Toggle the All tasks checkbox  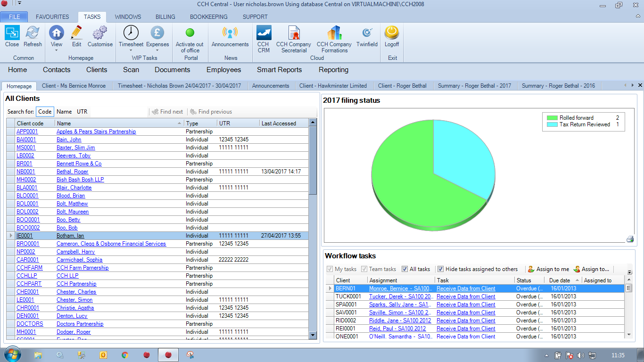(405, 269)
